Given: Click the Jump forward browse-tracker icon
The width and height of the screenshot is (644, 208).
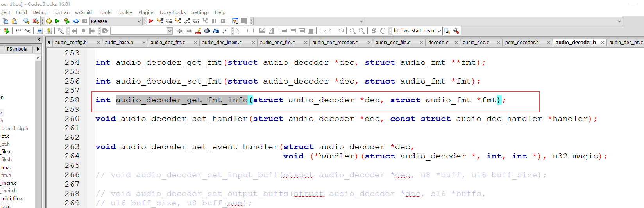Looking at the screenshot, I should [x=92, y=31].
